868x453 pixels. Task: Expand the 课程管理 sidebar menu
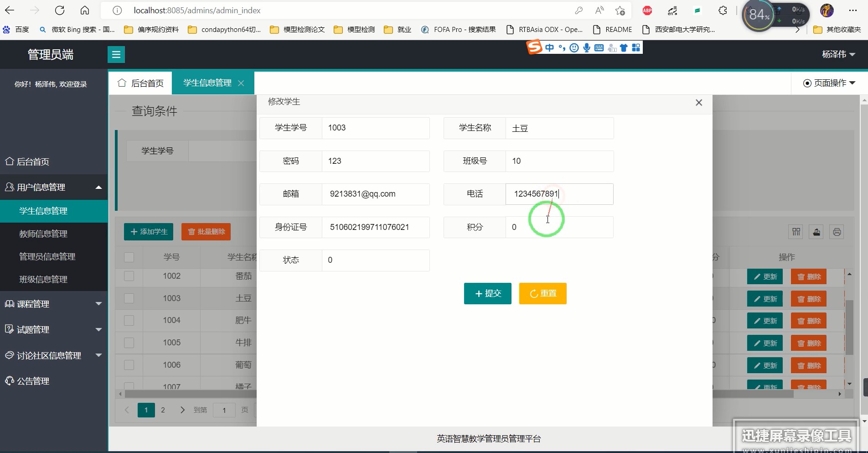pyautogui.click(x=53, y=304)
